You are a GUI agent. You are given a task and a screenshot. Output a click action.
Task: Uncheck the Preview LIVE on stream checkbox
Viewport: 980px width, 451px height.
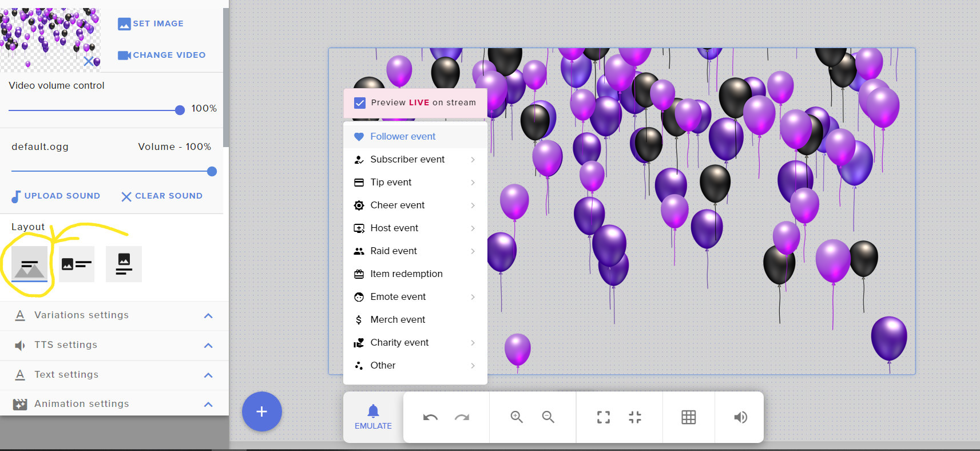[x=360, y=103]
